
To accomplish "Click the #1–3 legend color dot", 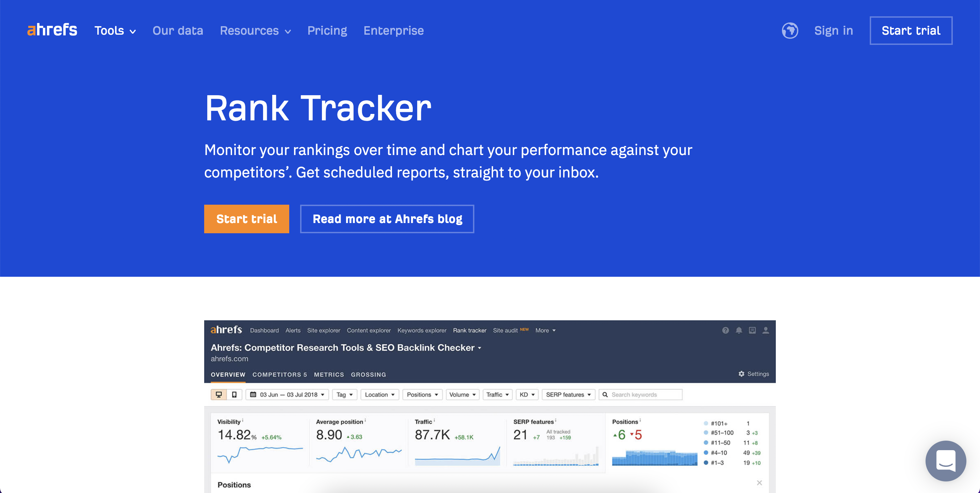I will [706, 463].
